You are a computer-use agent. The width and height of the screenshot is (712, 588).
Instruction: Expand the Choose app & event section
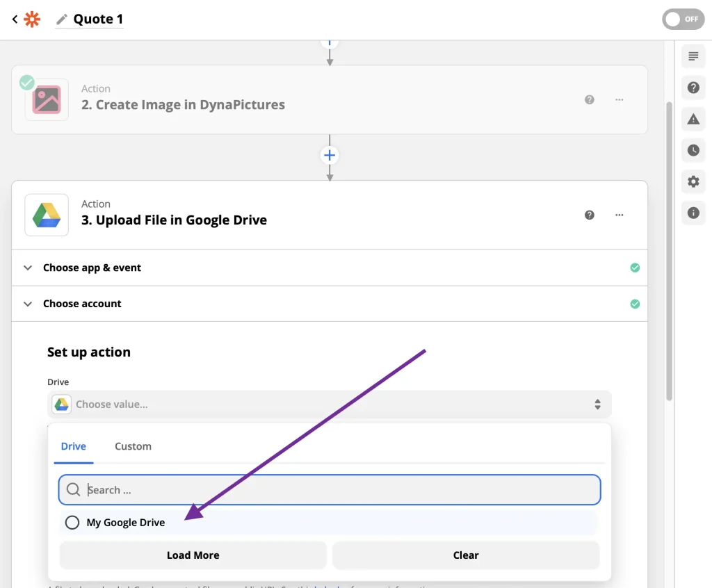click(x=330, y=268)
